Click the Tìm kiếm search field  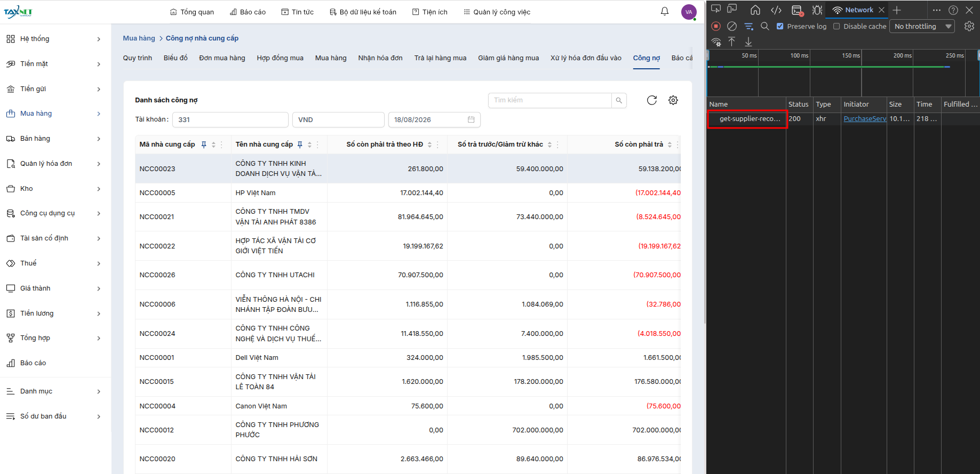click(549, 100)
